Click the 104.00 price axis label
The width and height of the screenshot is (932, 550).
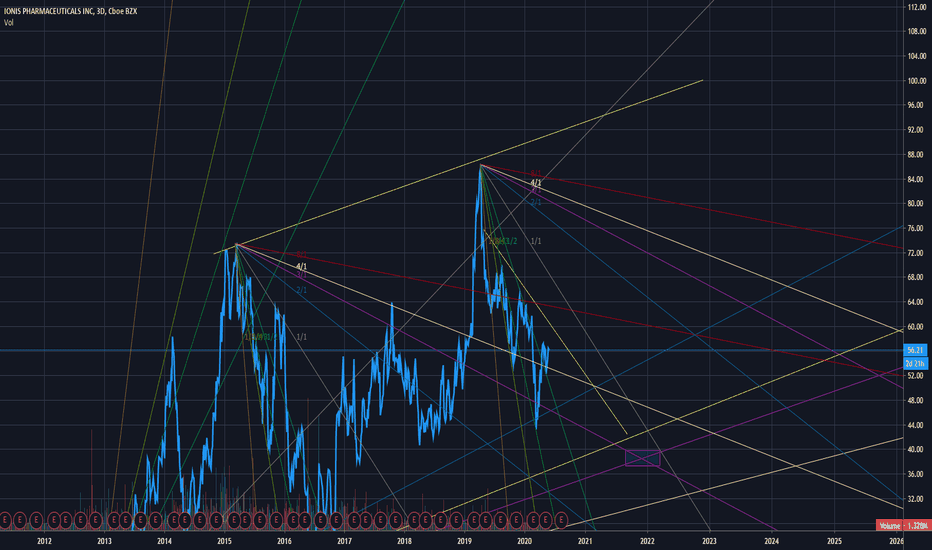917,56
